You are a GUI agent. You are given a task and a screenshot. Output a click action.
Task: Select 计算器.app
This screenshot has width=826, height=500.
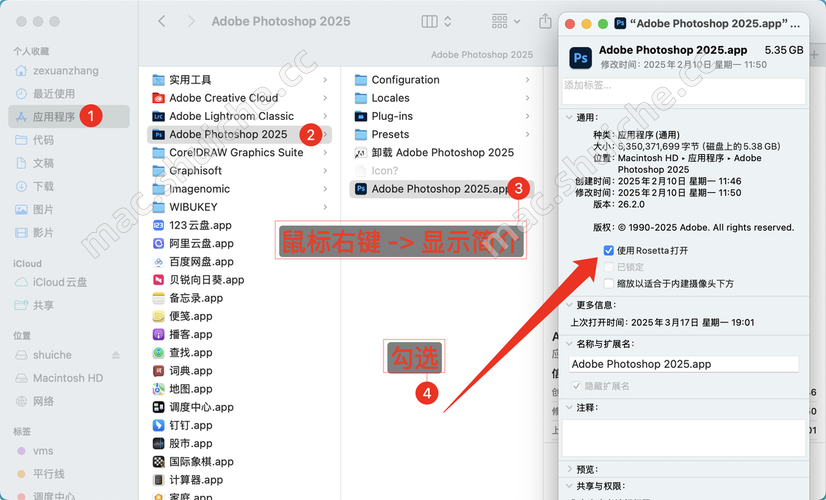tap(239, 480)
